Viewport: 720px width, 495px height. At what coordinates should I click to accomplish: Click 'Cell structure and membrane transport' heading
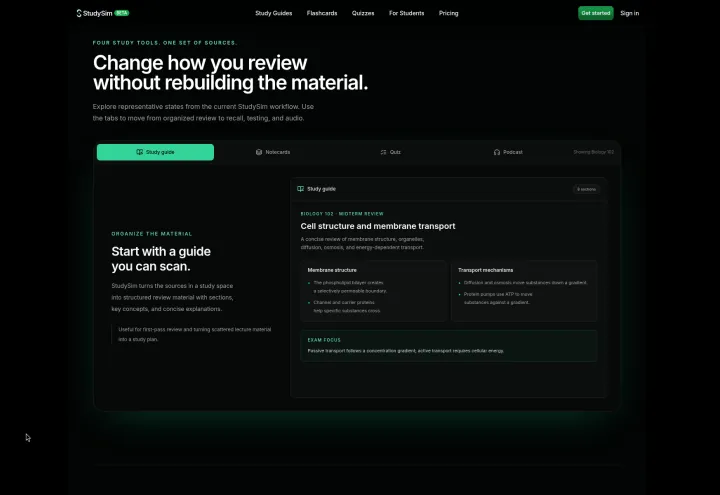coord(378,226)
